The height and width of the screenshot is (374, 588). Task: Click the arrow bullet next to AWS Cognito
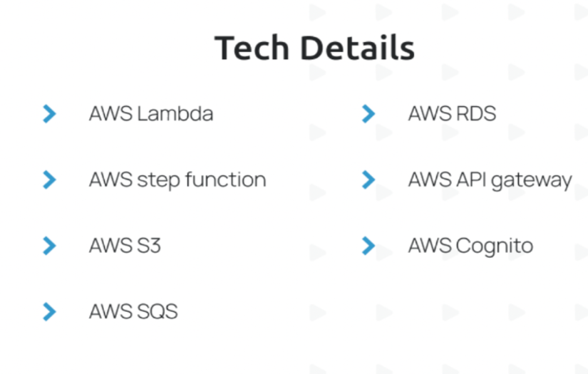click(x=368, y=246)
